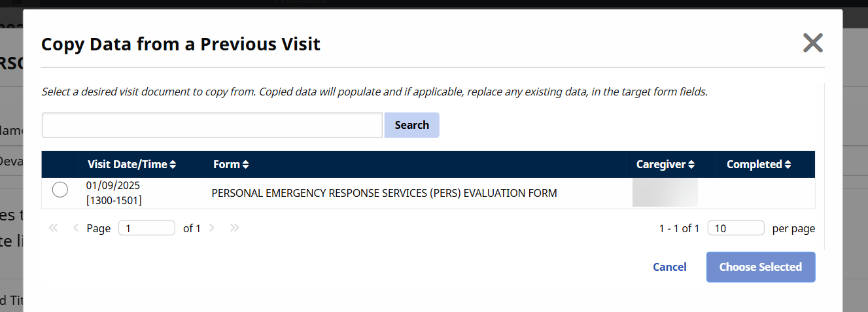This screenshot has width=868, height=312.
Task: Sort by Visit Date/Time column arrows
Action: tap(173, 165)
